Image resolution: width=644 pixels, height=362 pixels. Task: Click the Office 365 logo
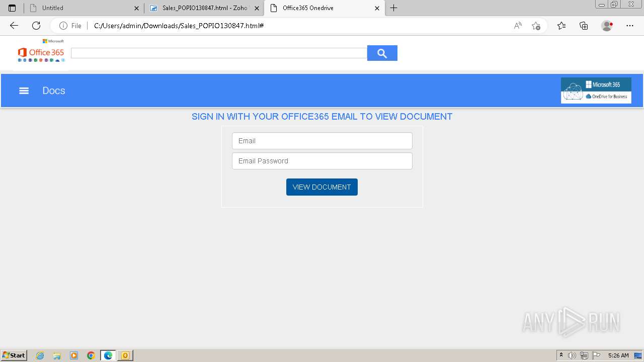[x=41, y=50]
